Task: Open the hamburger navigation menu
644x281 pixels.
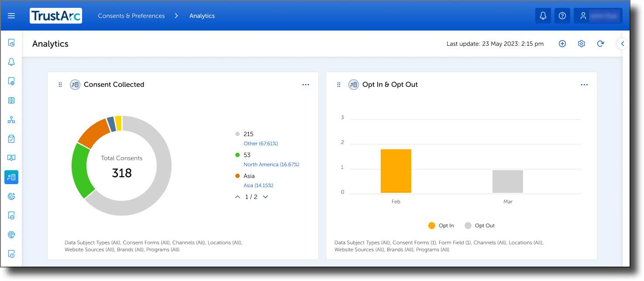Action: coord(11,16)
